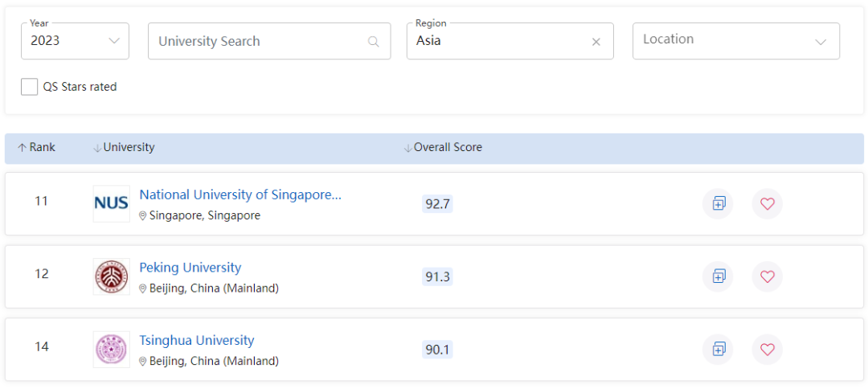Enable the QS Stars rated checkbox
This screenshot has width=868, height=389.
30,87
